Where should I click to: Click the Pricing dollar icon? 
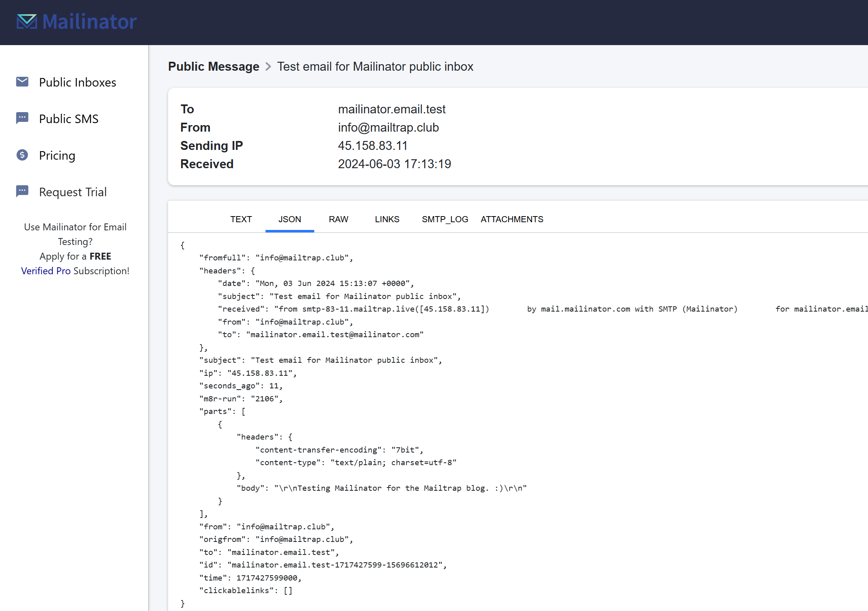(x=22, y=155)
